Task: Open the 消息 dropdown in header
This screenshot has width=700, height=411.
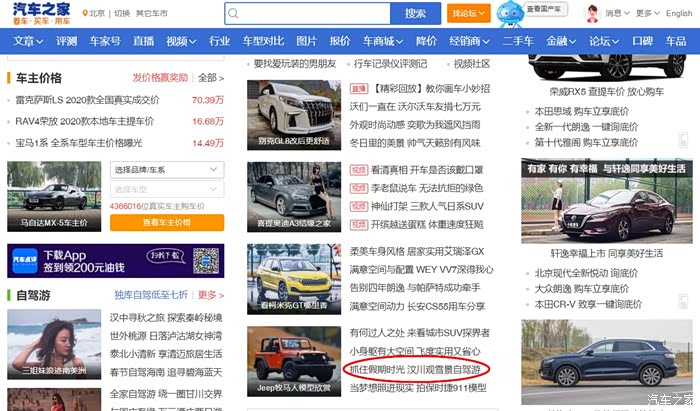Action: point(618,13)
